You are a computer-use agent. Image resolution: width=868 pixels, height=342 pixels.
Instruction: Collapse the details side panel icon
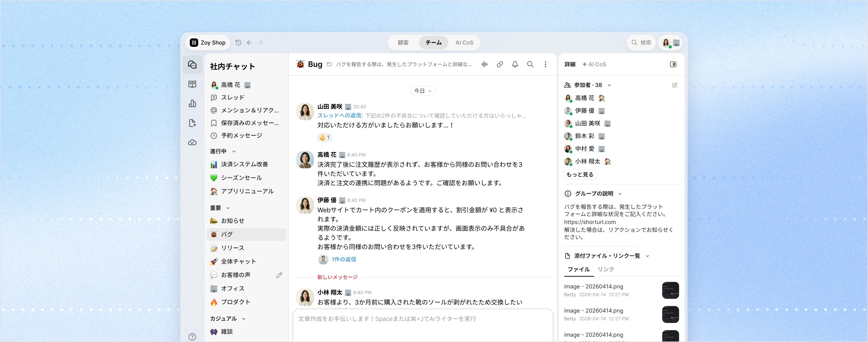[x=673, y=64]
